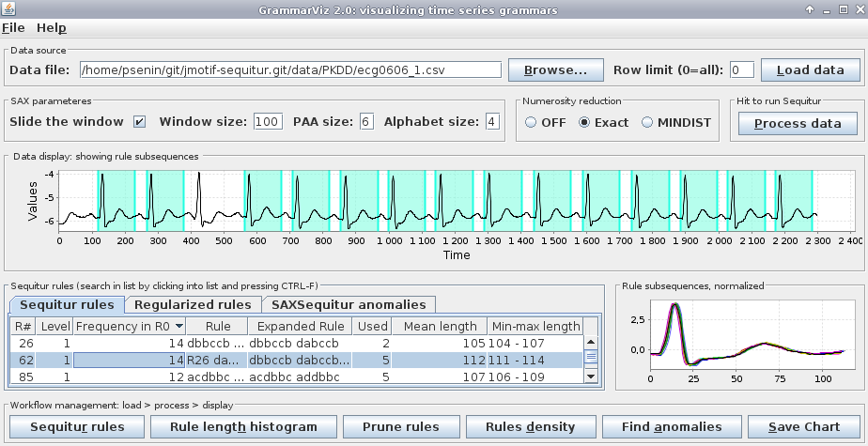
Task: Select the MINDIST numerosity reduction option
Action: [x=647, y=123]
